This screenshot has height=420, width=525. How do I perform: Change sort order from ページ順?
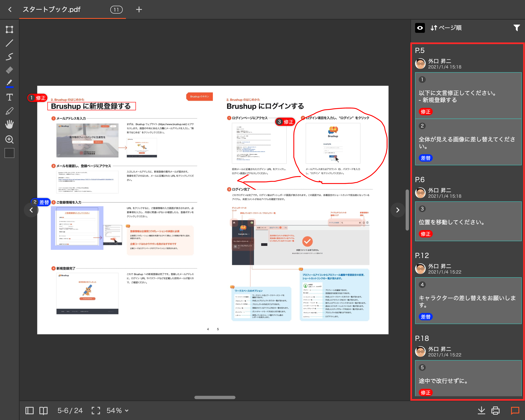click(446, 28)
